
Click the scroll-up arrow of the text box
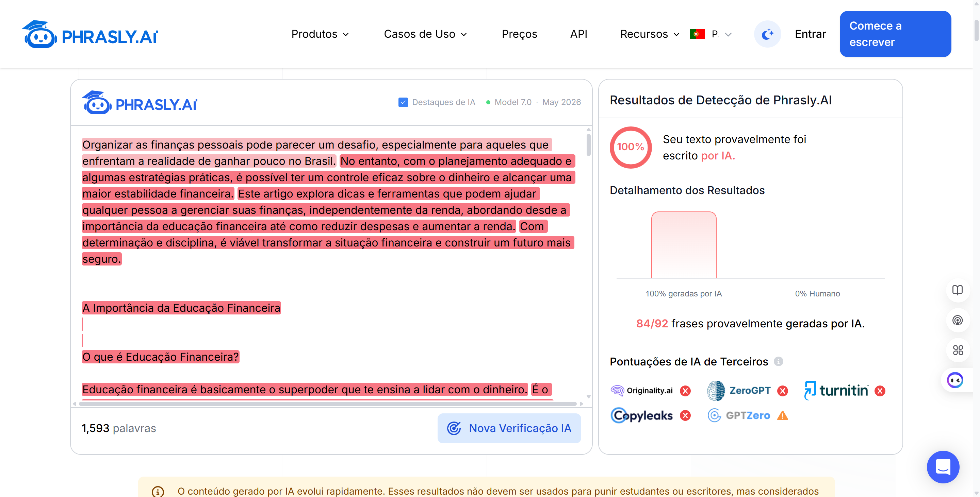(589, 130)
